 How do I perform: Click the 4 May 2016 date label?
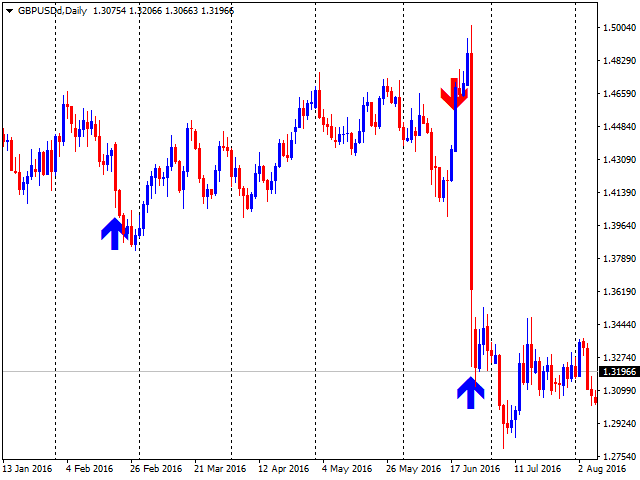(345, 468)
